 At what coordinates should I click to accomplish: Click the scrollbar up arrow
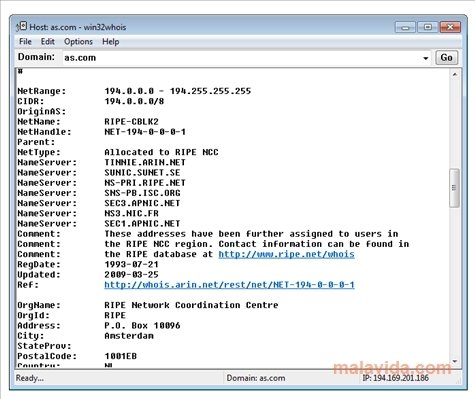click(x=455, y=75)
